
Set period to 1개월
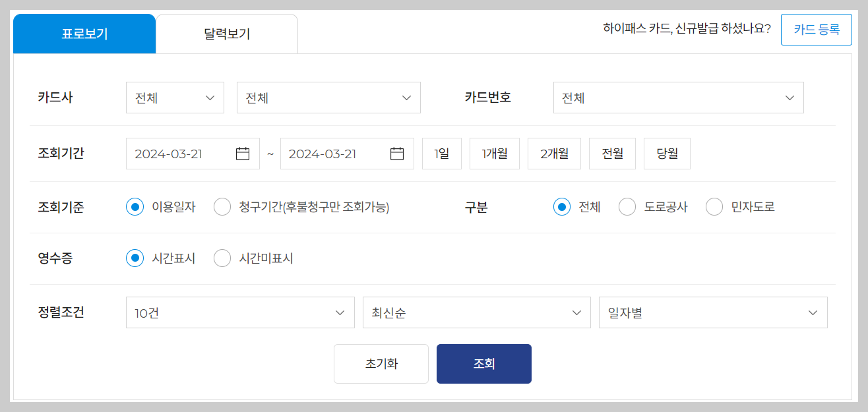click(494, 153)
